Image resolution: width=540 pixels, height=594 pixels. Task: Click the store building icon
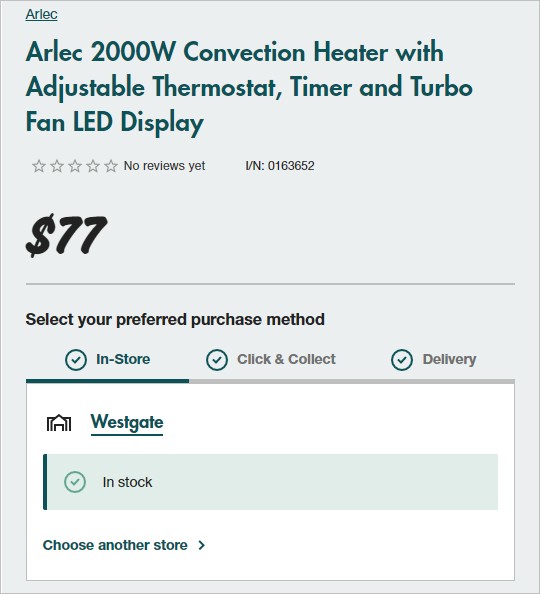point(59,423)
